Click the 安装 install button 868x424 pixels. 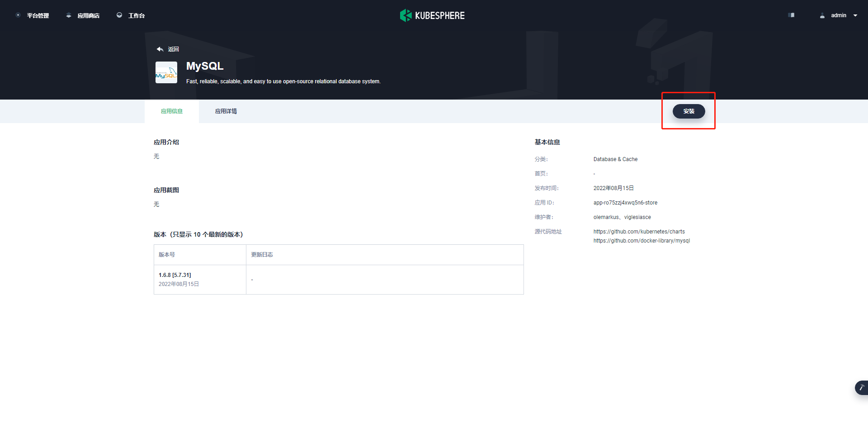(689, 111)
